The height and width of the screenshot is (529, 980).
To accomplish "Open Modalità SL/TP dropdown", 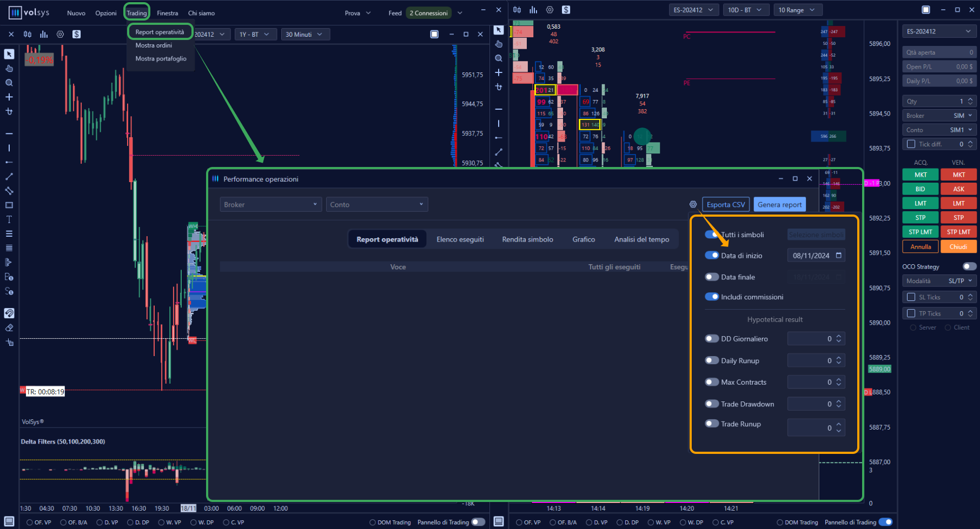I will [x=939, y=281].
